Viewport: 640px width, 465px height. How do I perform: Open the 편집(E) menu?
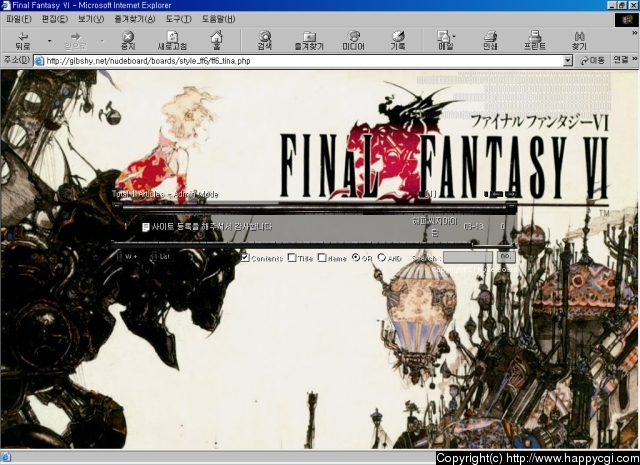coord(55,19)
